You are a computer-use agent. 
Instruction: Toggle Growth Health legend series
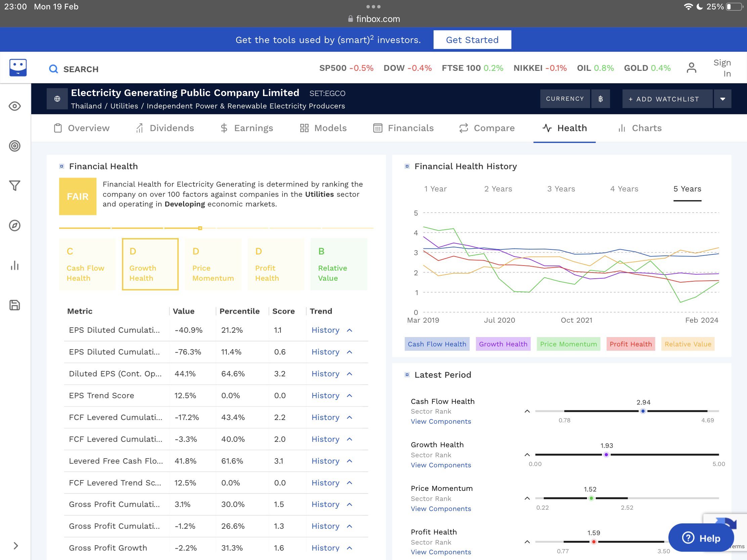pyautogui.click(x=503, y=344)
